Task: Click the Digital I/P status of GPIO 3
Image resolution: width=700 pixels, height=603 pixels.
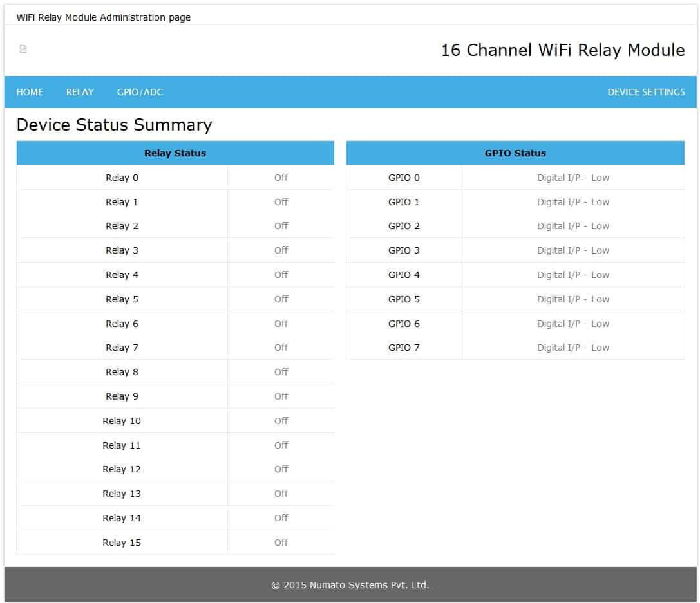Action: click(x=572, y=250)
